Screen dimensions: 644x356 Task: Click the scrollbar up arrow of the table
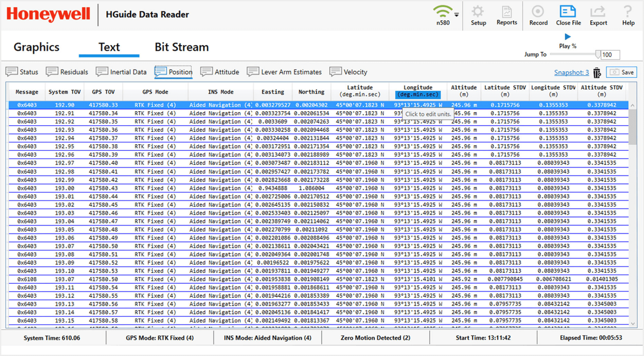coord(633,106)
